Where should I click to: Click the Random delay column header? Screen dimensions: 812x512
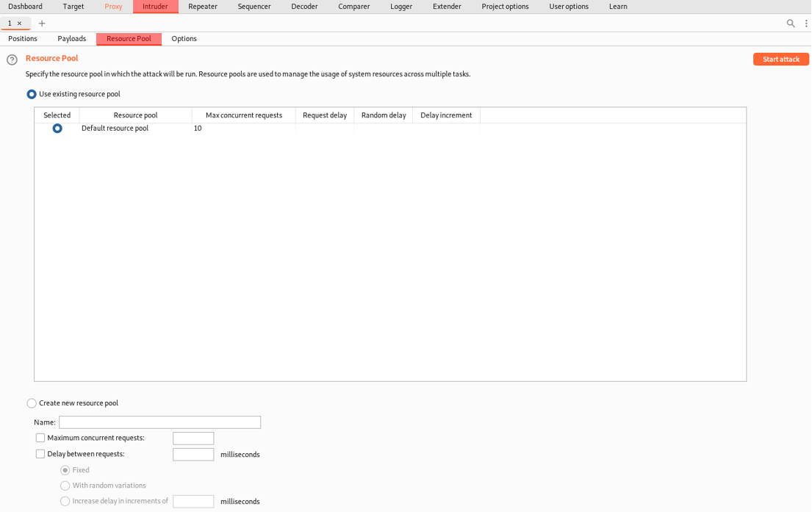[384, 115]
